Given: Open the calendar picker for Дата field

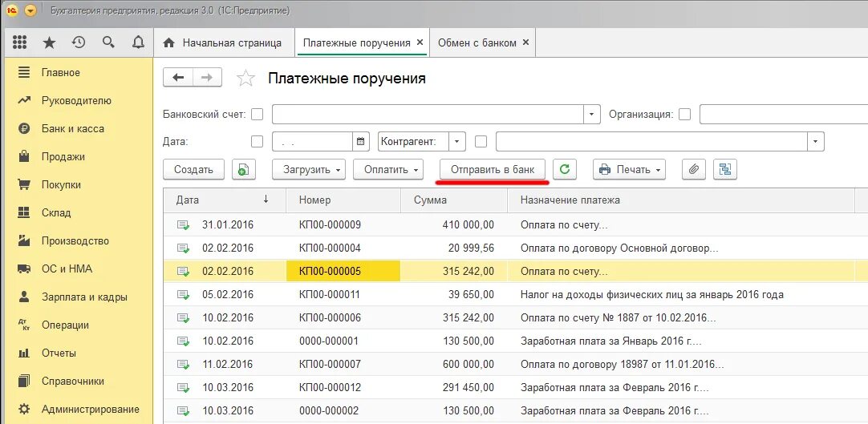Looking at the screenshot, I should pos(361,142).
